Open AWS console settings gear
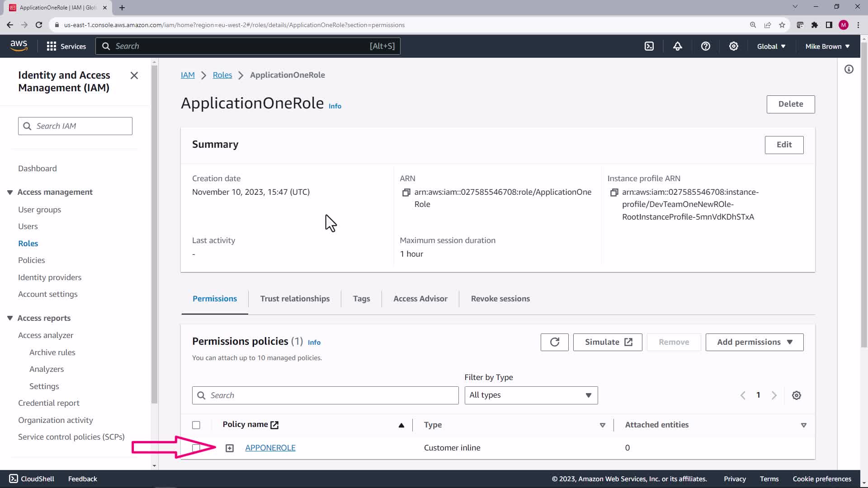868x488 pixels. point(733,46)
